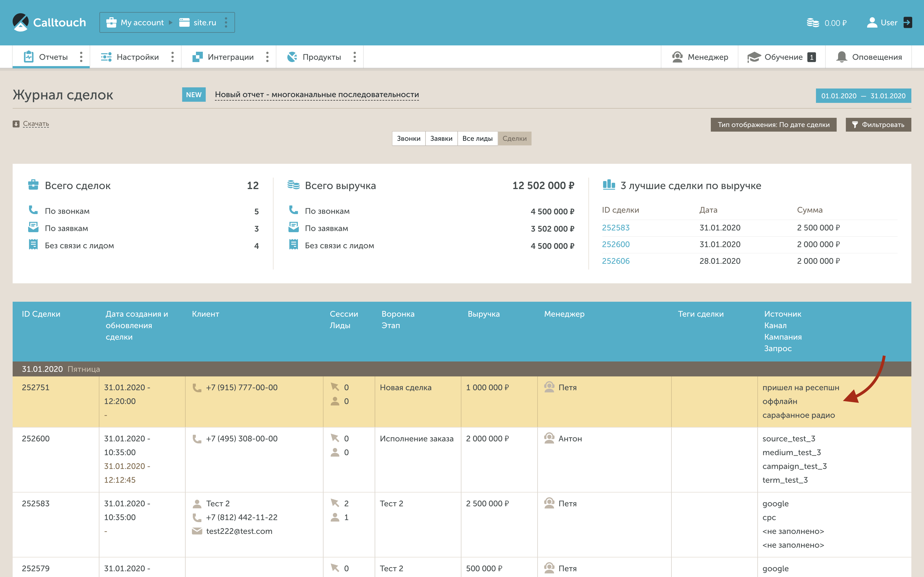Screen dimensions: 924x577
Task: Open the Менеджер section
Action: tap(700, 57)
